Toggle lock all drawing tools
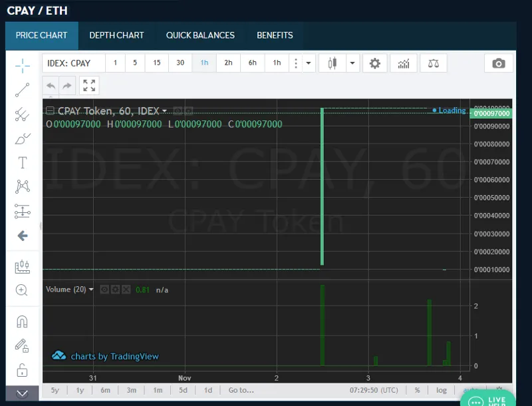The image size is (532, 406). click(x=23, y=370)
